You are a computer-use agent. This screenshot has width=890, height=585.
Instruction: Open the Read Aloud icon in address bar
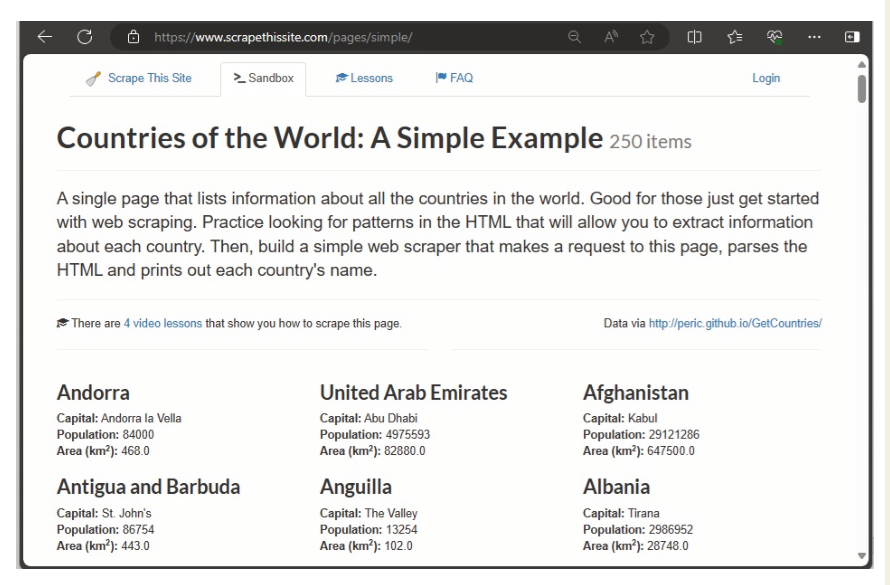[x=611, y=37]
